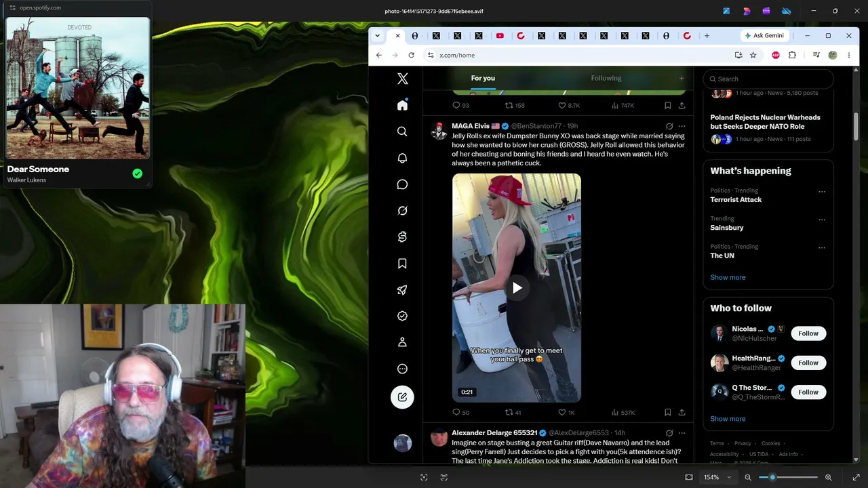Screen dimensions: 868x488
Task: Open a new Chrome tab
Action: point(707,36)
